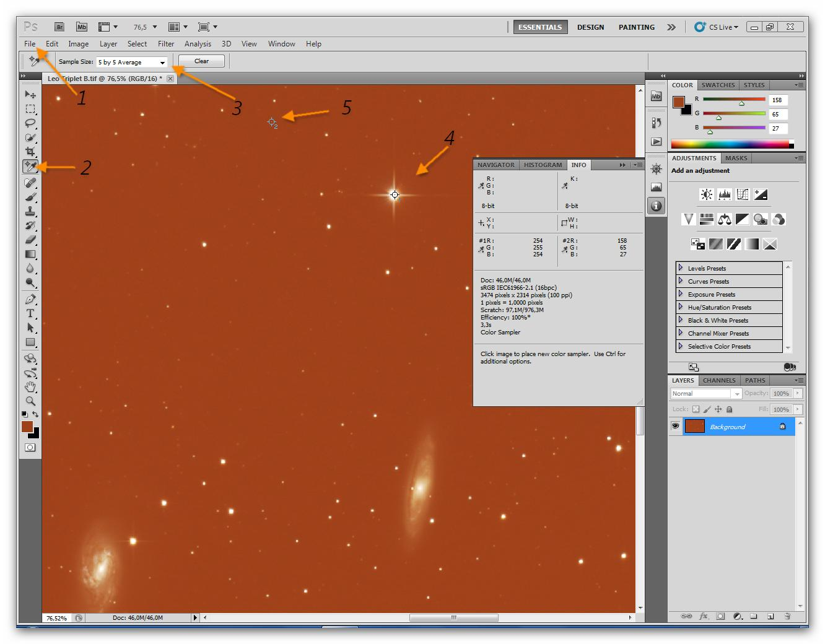This screenshot has height=644, width=825.
Task: Select the Lasso tool
Action: (30, 123)
